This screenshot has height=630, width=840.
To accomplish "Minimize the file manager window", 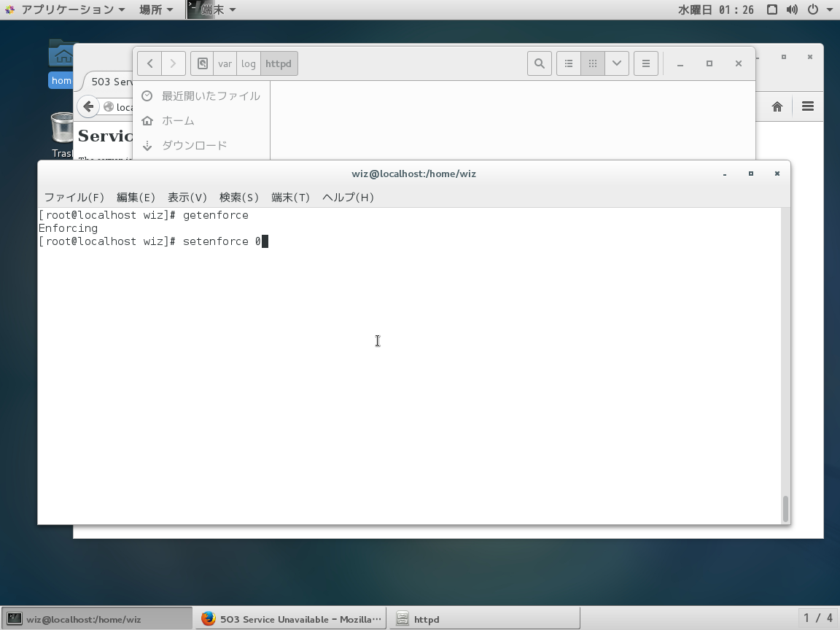I will coord(680,63).
